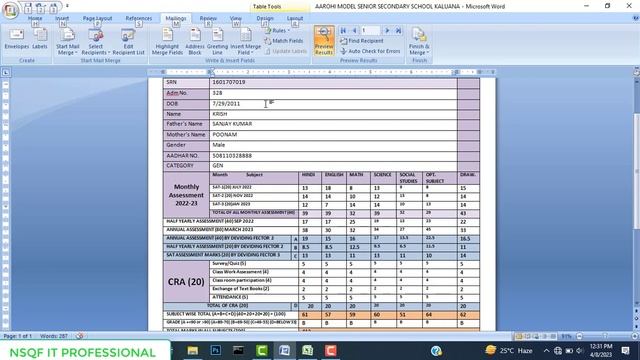Open the Labels tool

point(40,39)
